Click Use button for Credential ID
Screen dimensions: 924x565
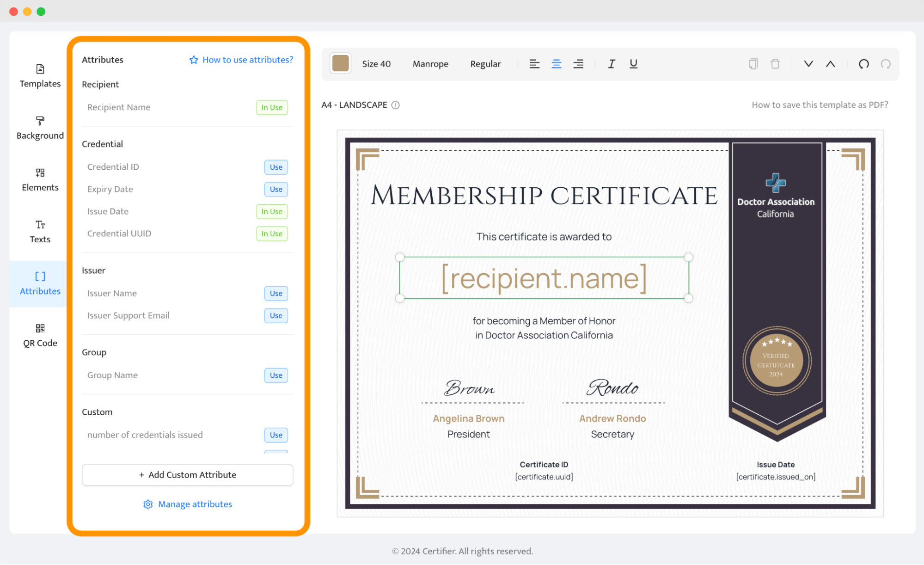point(276,167)
